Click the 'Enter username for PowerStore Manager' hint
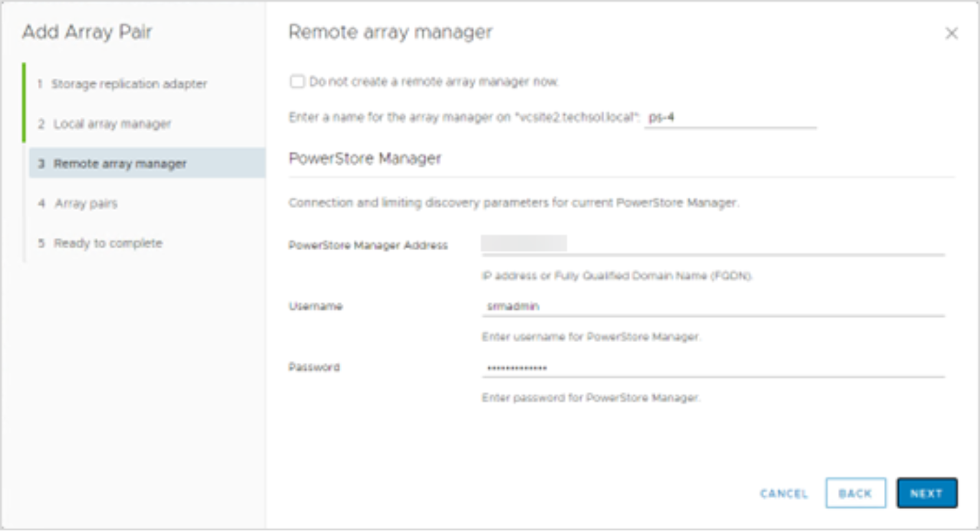The width and height of the screenshot is (980, 531). (x=591, y=337)
